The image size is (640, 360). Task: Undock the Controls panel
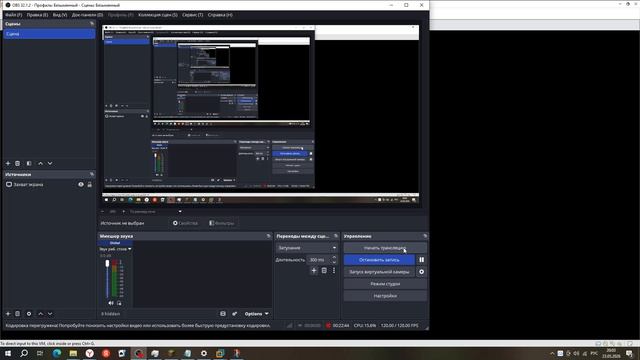point(425,236)
